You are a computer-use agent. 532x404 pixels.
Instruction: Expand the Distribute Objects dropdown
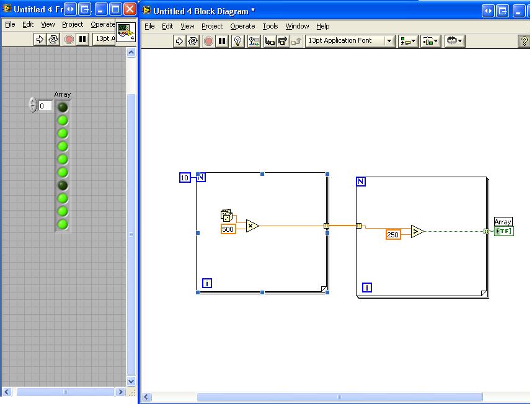click(x=430, y=41)
